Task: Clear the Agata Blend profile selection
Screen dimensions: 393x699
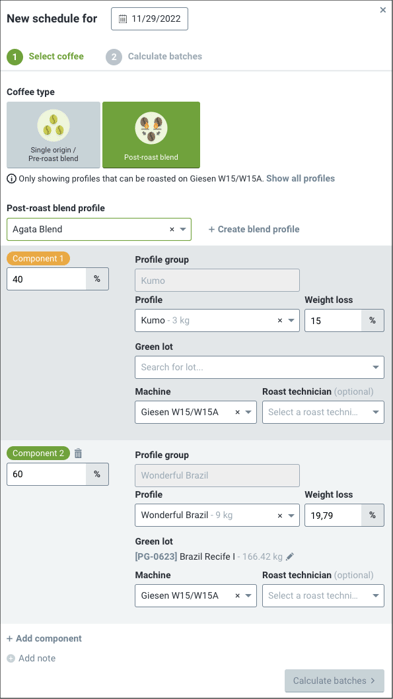Action: coord(172,230)
